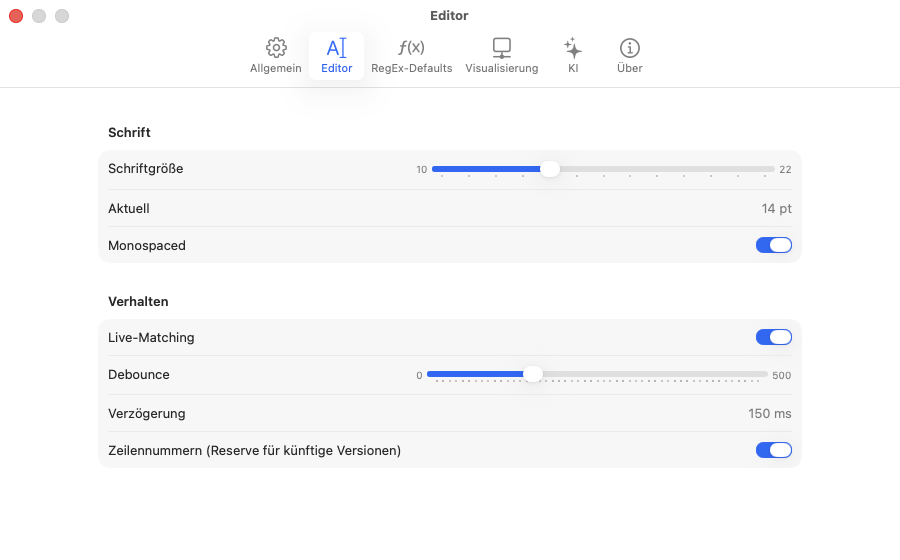Click the 150 ms delay value
Image resolution: width=900 pixels, height=560 pixels.
(770, 413)
